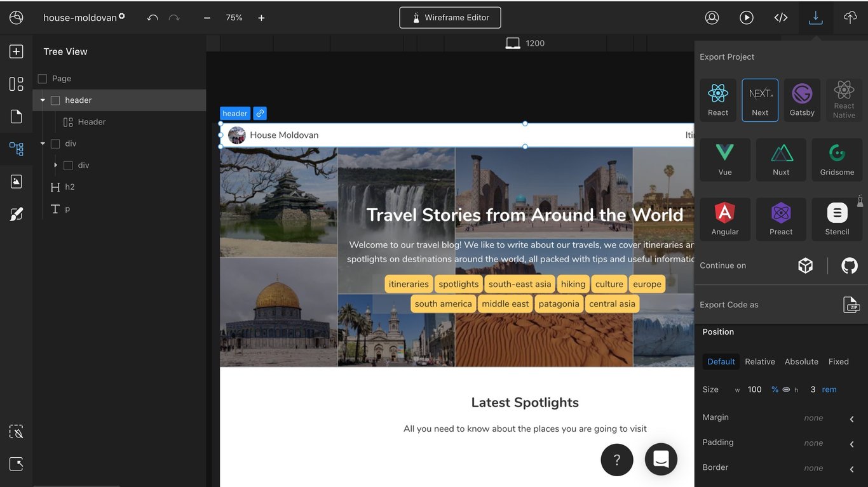Image resolution: width=868 pixels, height=487 pixels.
Task: Export code as ZIP file icon
Action: 851,305
